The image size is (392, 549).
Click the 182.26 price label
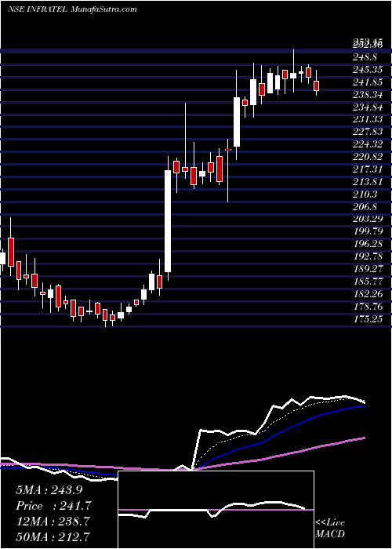click(x=368, y=293)
